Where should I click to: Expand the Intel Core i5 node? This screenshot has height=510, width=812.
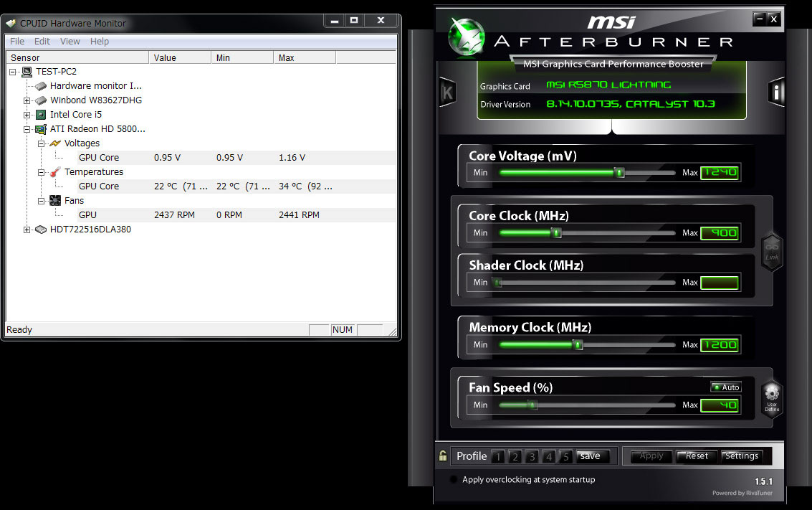27,115
